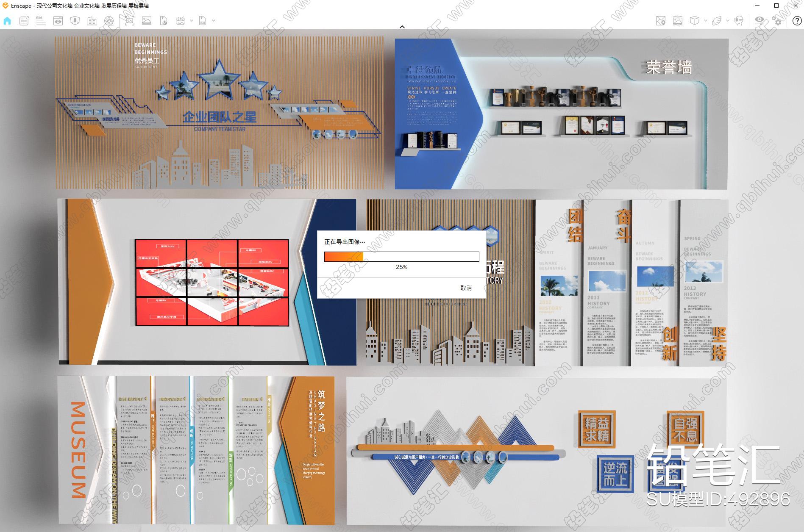Open Visual Settings eye icon
The height and width of the screenshot is (532, 804).
759,20
